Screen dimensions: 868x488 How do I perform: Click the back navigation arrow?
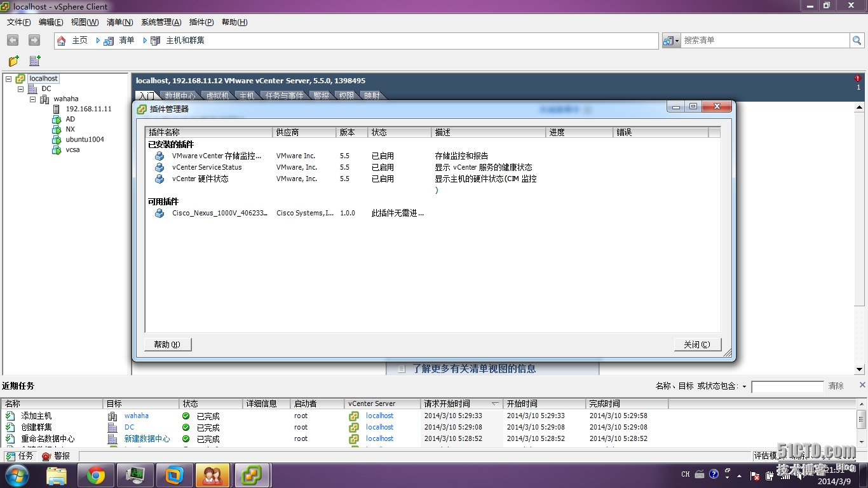click(13, 40)
